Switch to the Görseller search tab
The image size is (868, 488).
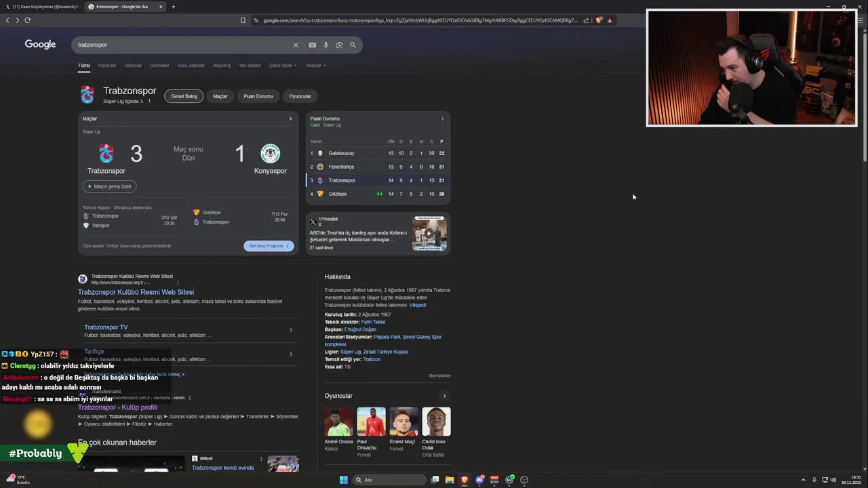coord(159,66)
